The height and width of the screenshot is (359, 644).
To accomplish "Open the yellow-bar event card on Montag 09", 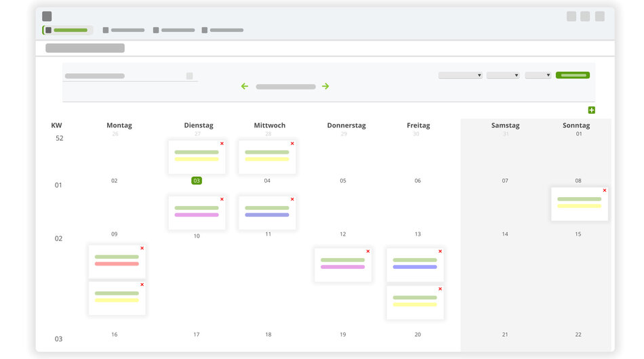I will click(117, 298).
